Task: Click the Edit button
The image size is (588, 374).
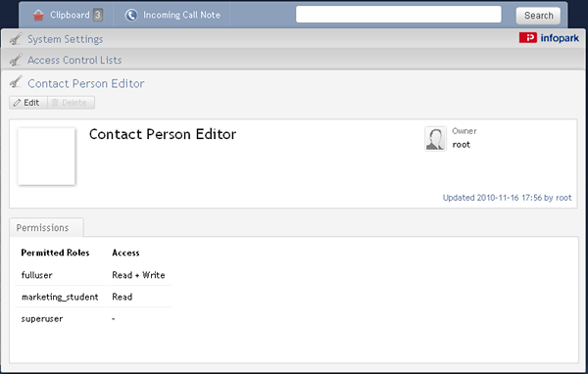Action: [x=28, y=103]
